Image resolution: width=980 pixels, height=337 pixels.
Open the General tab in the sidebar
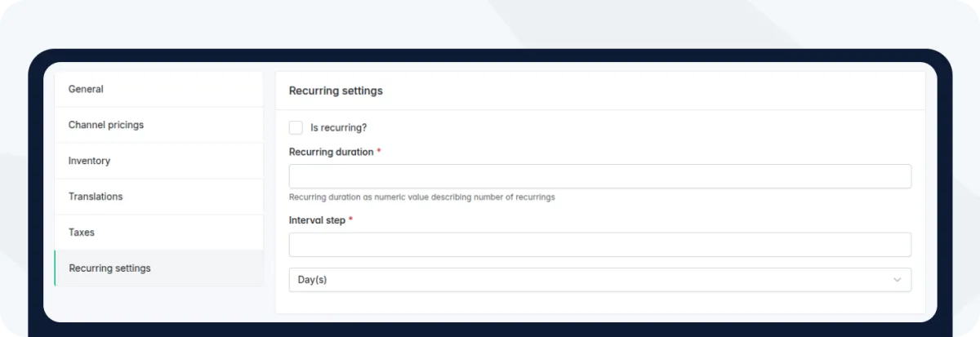click(86, 89)
